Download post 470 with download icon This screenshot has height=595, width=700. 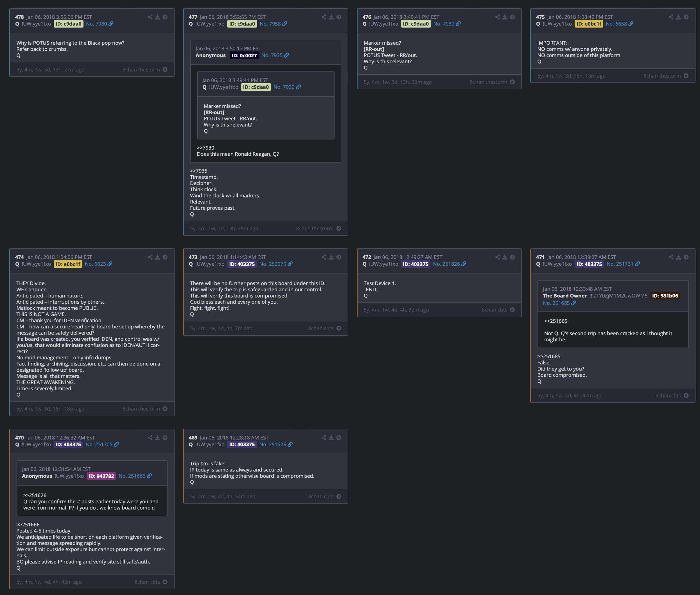[x=157, y=438]
